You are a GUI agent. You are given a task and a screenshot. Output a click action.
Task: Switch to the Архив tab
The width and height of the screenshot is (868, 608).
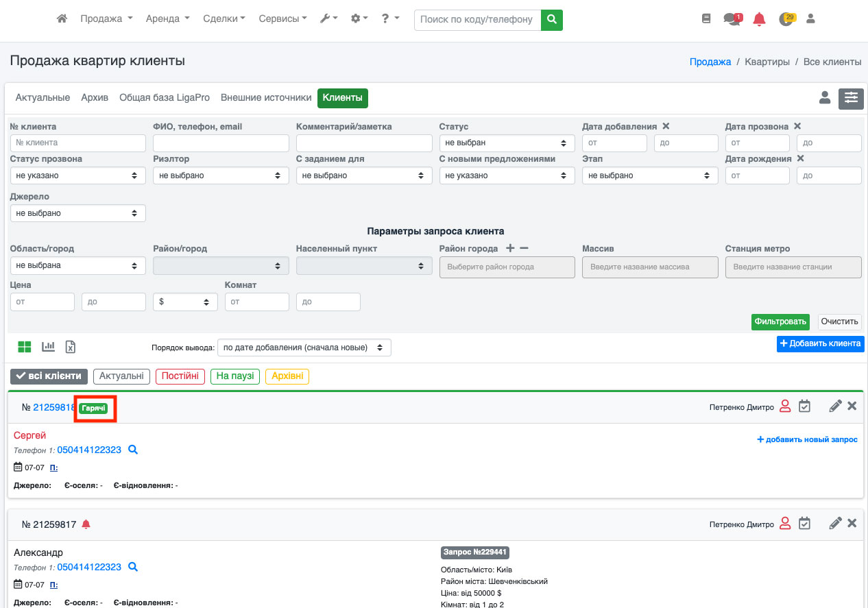tap(95, 98)
